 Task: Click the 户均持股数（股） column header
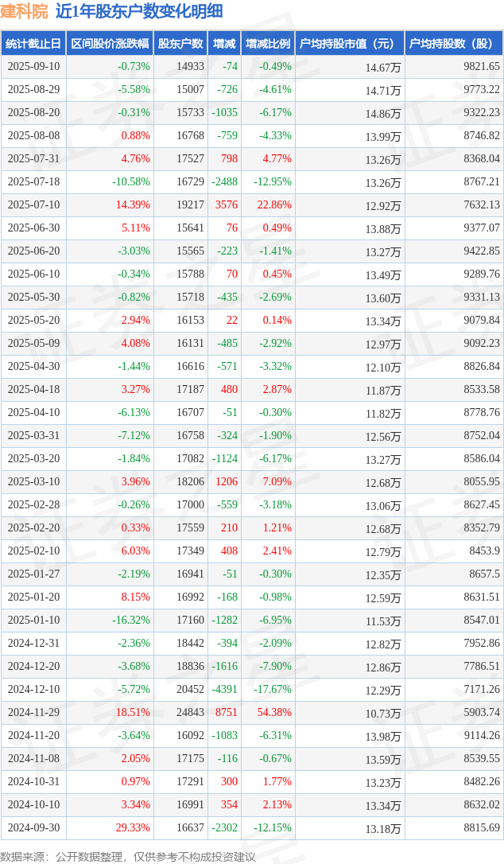pos(455,44)
